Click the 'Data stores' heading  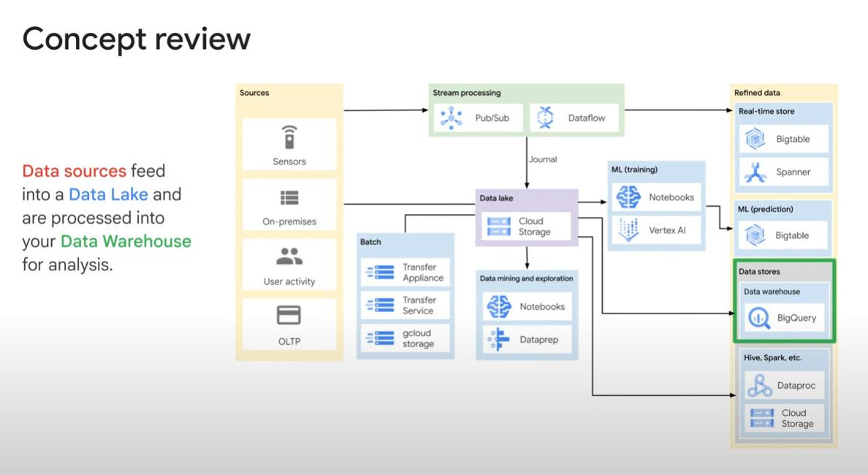point(760,272)
